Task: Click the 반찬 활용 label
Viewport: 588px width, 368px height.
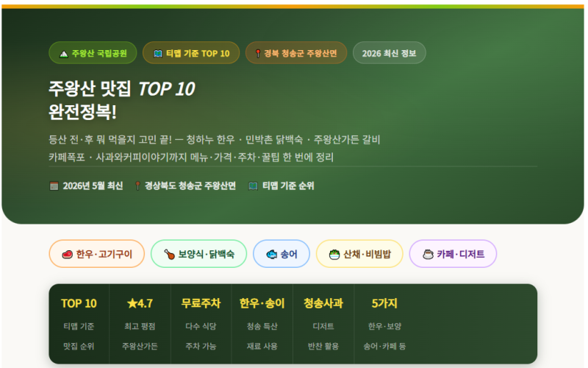Action: coord(323,346)
